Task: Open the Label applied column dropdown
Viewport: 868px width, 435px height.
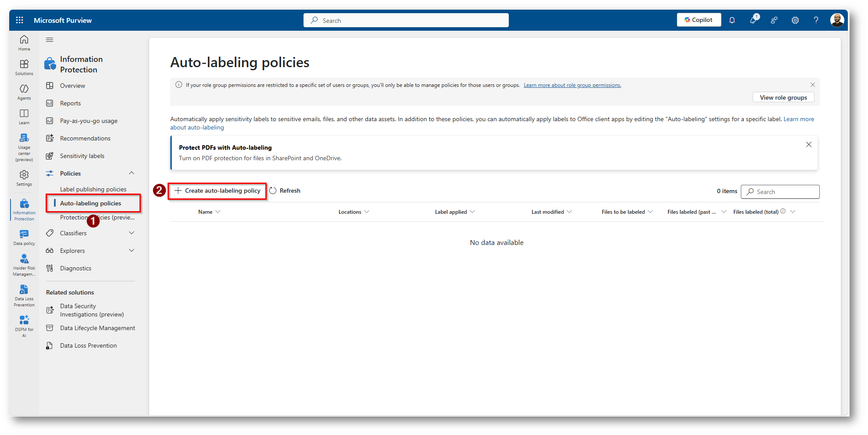Action: [x=472, y=212]
